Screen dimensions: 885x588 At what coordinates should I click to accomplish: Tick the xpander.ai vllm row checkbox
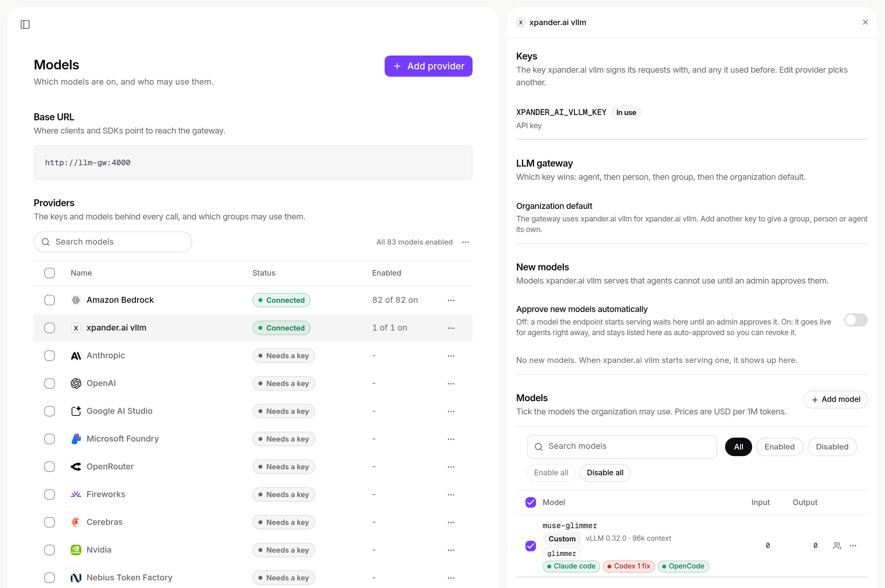(50, 328)
